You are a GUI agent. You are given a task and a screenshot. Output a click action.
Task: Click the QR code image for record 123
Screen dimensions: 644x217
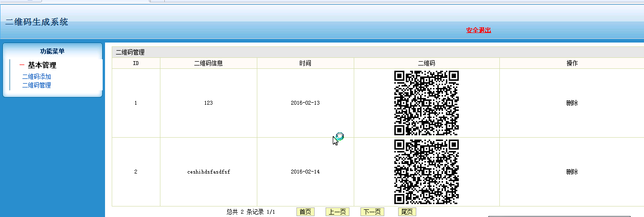(x=427, y=103)
